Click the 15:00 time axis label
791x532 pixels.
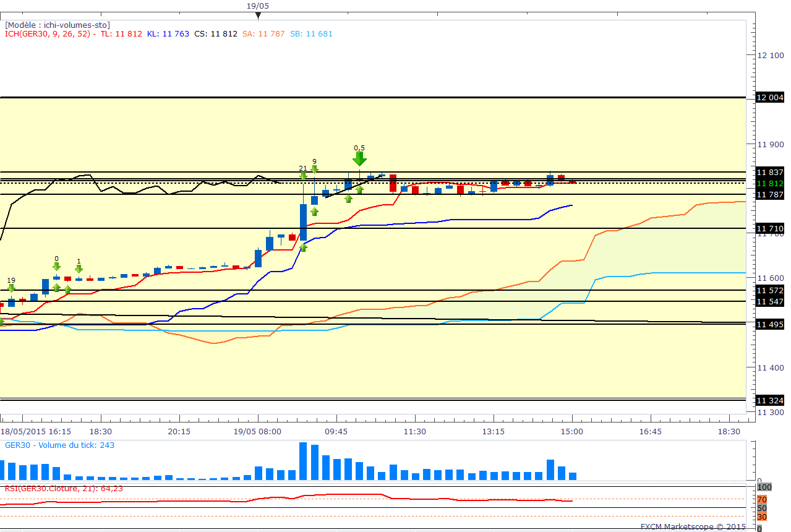tap(571, 431)
